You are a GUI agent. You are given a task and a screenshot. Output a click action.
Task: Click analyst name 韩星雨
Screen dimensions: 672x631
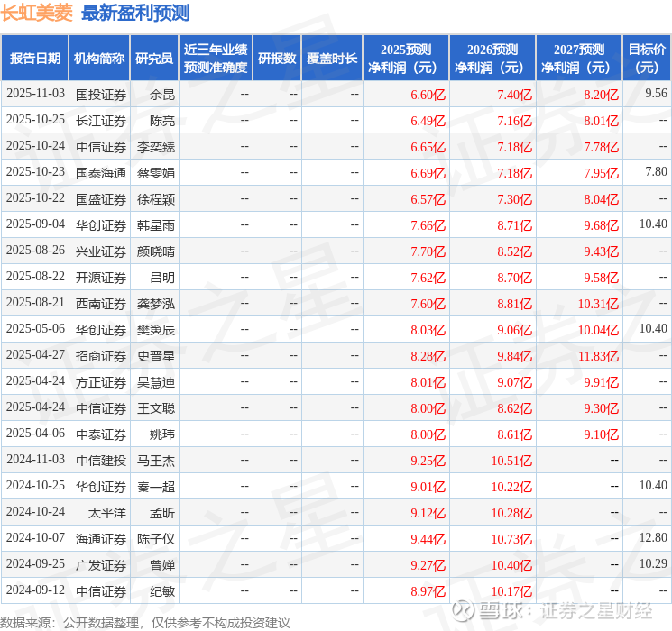(156, 225)
